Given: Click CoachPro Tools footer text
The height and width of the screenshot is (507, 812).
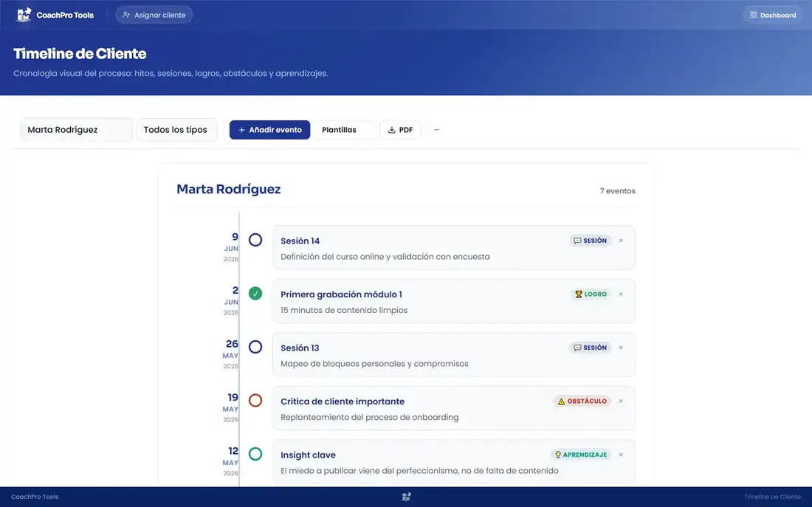Looking at the screenshot, I should pos(35,497).
